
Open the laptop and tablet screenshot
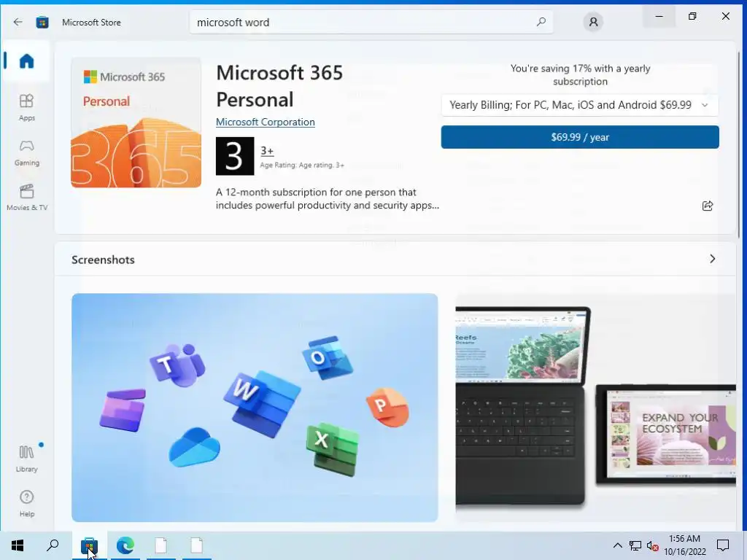(x=595, y=408)
